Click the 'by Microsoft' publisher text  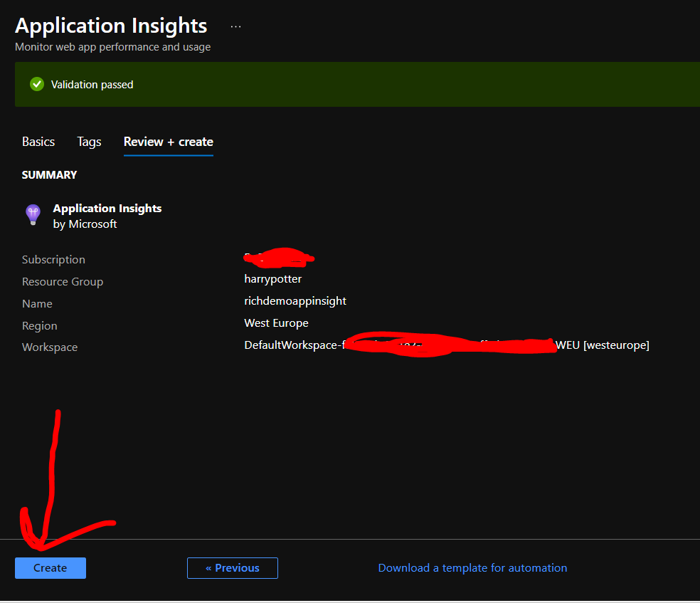pyautogui.click(x=85, y=224)
